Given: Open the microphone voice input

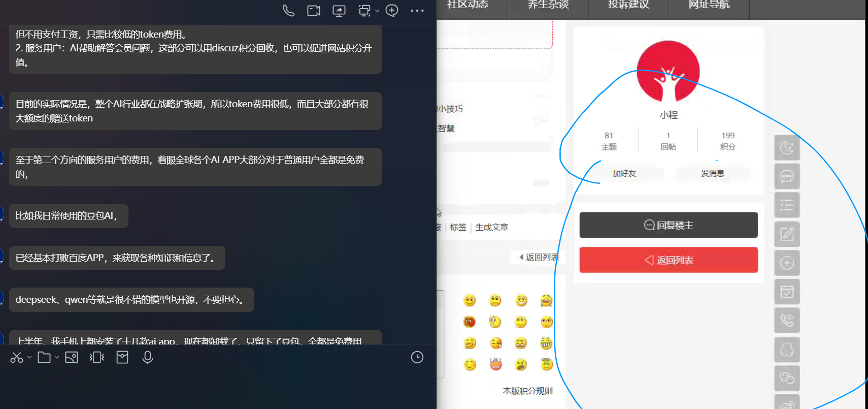Looking at the screenshot, I should click(148, 358).
